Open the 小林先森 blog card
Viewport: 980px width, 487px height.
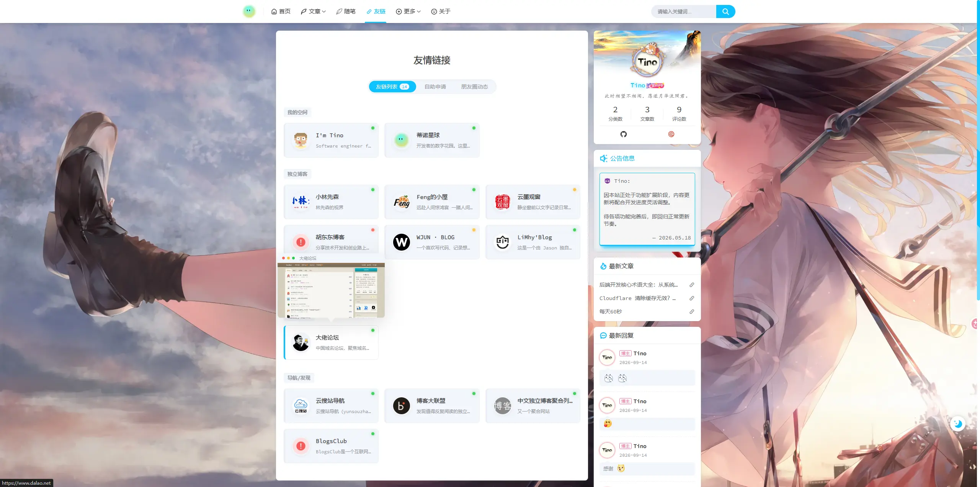click(x=331, y=202)
